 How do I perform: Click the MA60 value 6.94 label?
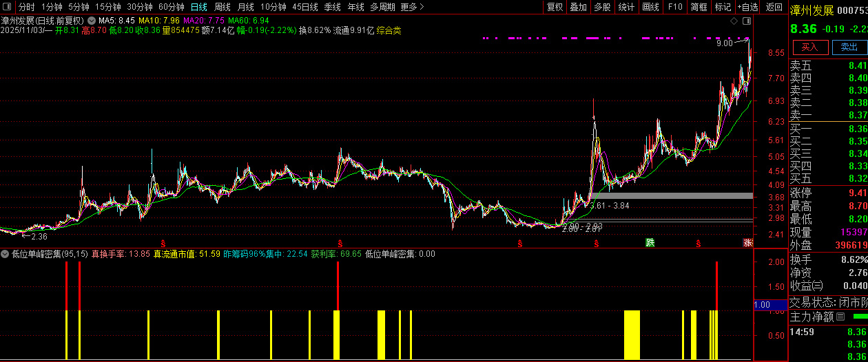coord(249,21)
